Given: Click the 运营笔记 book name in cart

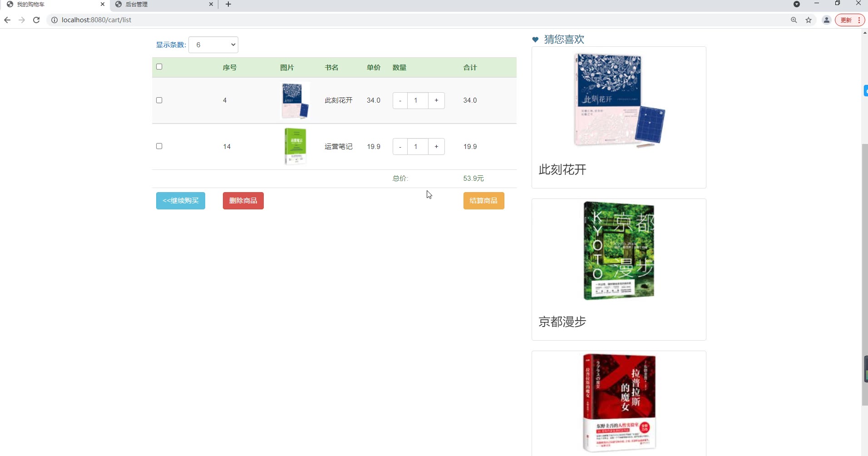Looking at the screenshot, I should tap(339, 147).
